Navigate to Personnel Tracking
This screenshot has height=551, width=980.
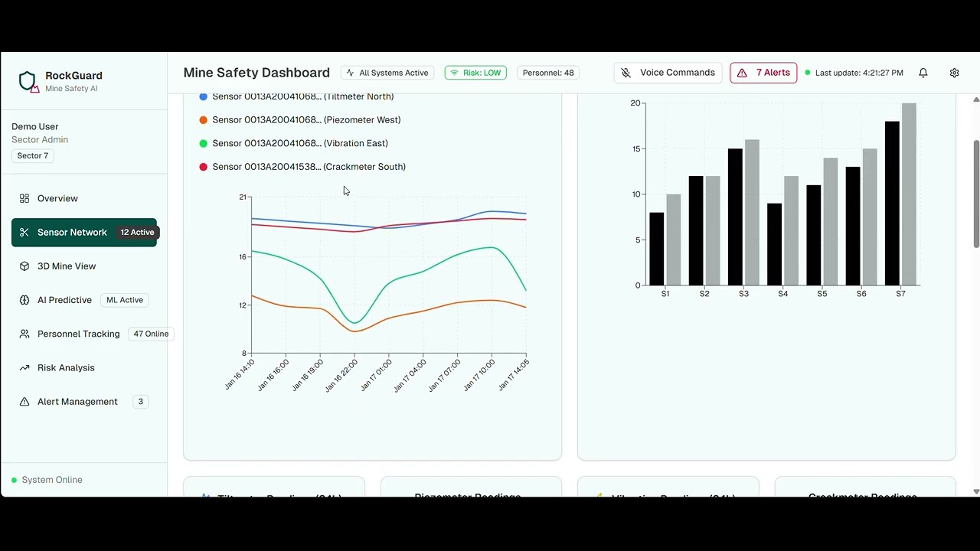pos(84,334)
